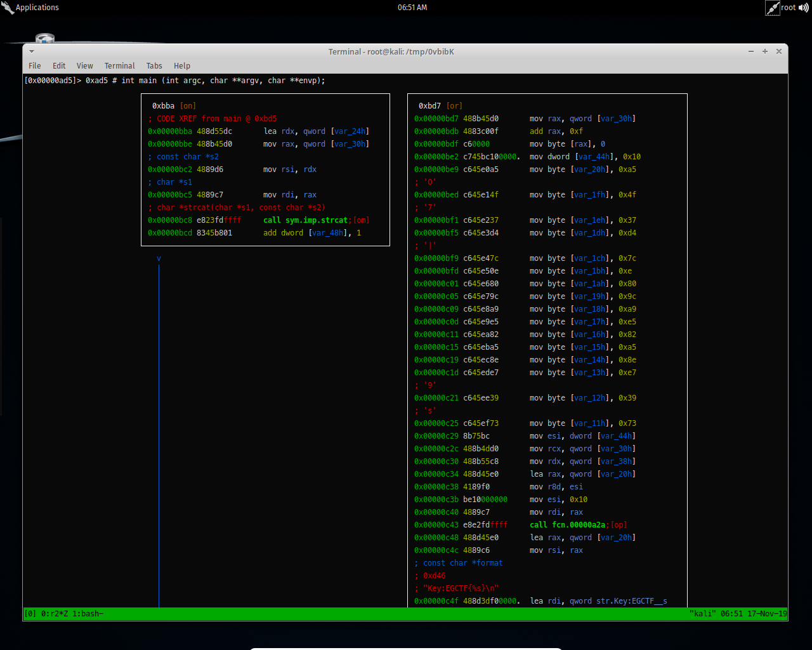
Task: Click the const char *format comment
Action: [x=459, y=563]
